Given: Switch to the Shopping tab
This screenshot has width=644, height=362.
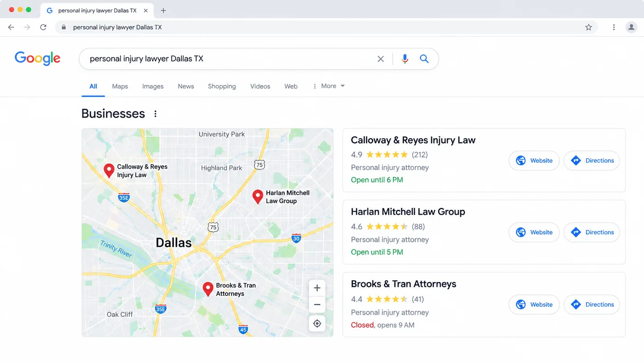Looking at the screenshot, I should (x=222, y=86).
